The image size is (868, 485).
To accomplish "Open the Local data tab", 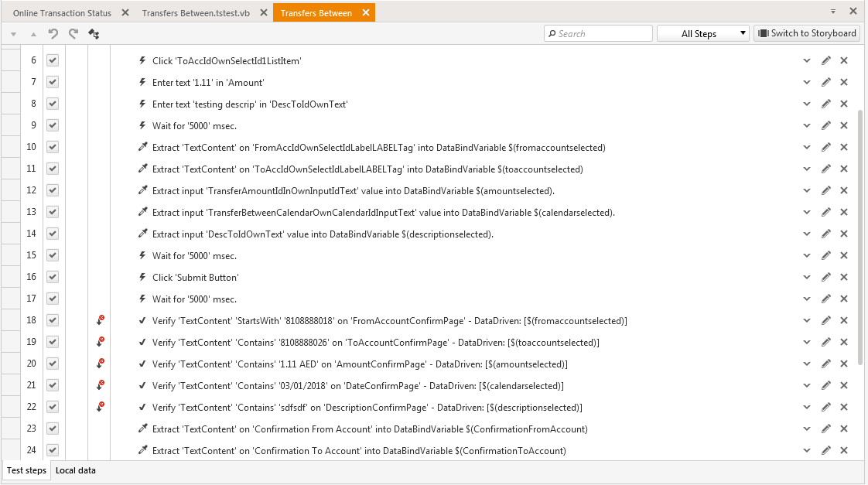I will (76, 470).
